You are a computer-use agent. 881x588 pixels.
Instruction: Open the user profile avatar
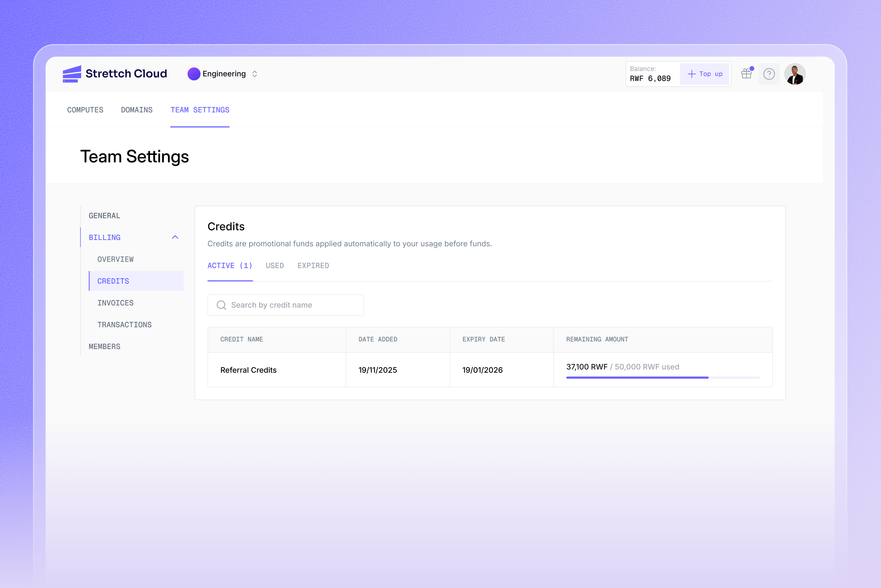click(795, 74)
